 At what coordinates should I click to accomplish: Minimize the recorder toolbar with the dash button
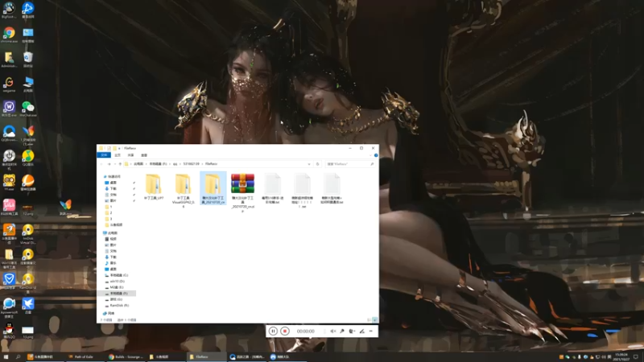point(371,331)
